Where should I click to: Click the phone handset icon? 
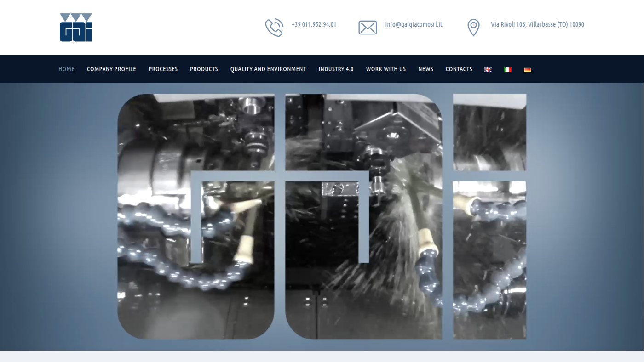(274, 28)
